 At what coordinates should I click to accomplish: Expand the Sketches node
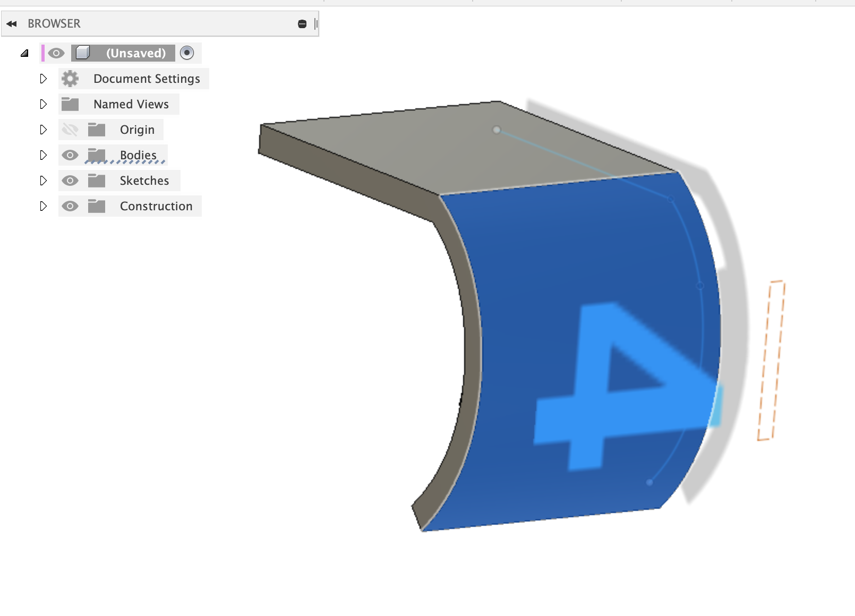tap(44, 181)
